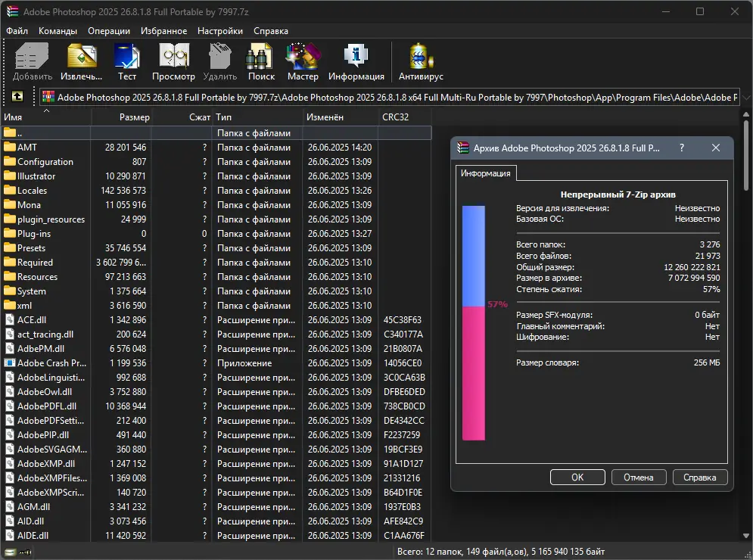
Task: Open the Поиск (Search) tool
Action: click(260, 61)
